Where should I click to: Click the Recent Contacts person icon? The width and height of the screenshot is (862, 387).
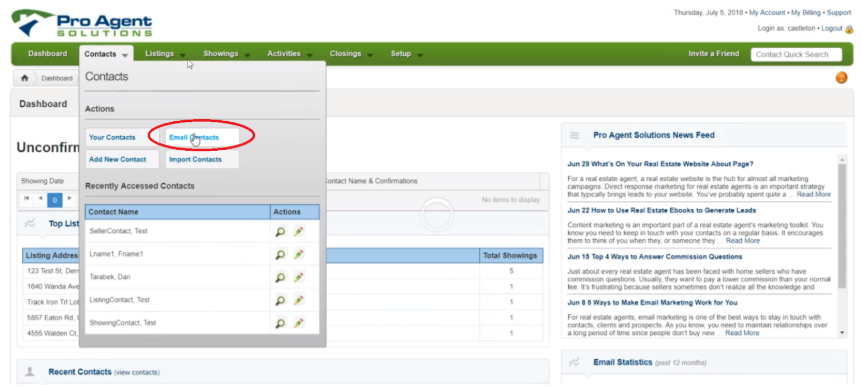click(x=30, y=372)
